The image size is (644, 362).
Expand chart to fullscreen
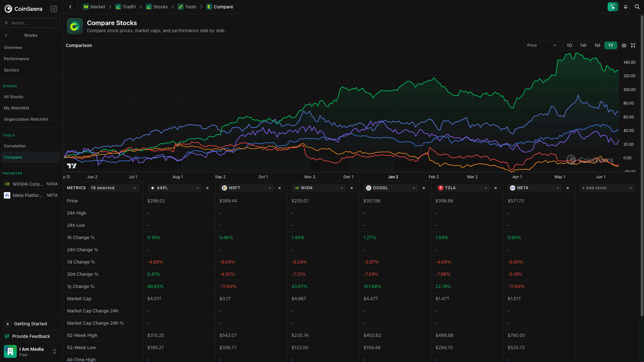coord(633,45)
